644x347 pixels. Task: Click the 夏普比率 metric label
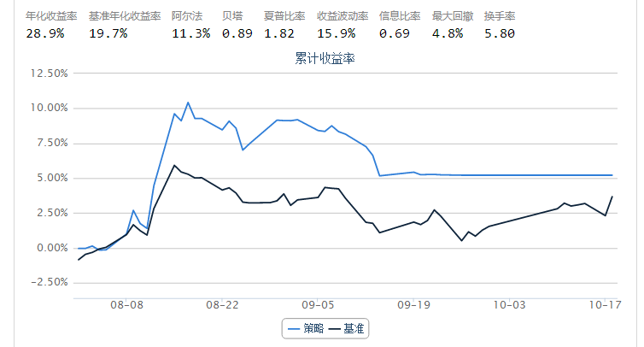284,16
